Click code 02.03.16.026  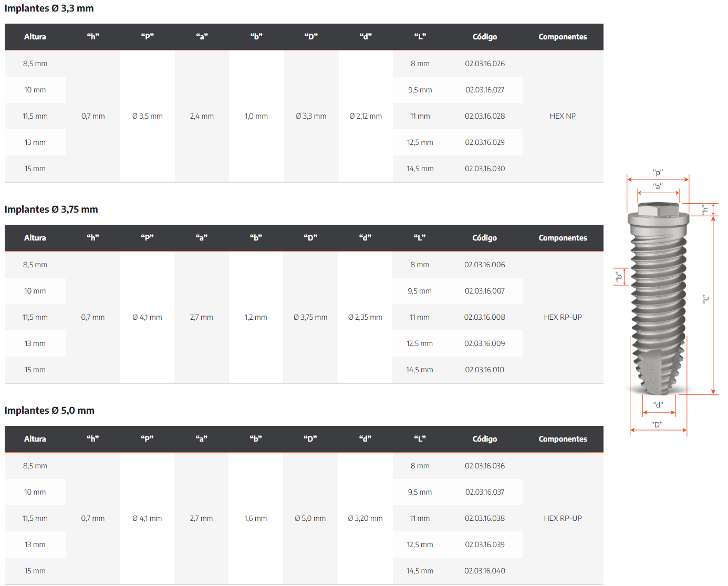[484, 64]
